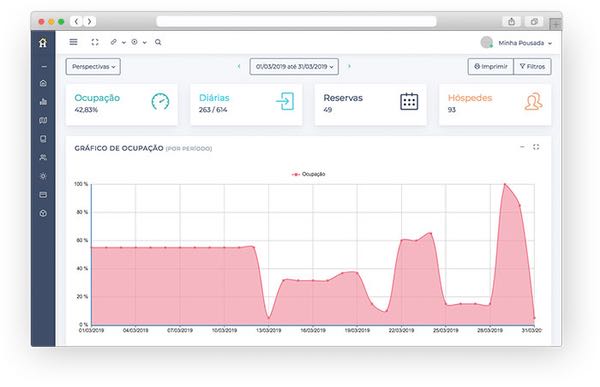Open the Perspectivas dropdown

point(93,67)
